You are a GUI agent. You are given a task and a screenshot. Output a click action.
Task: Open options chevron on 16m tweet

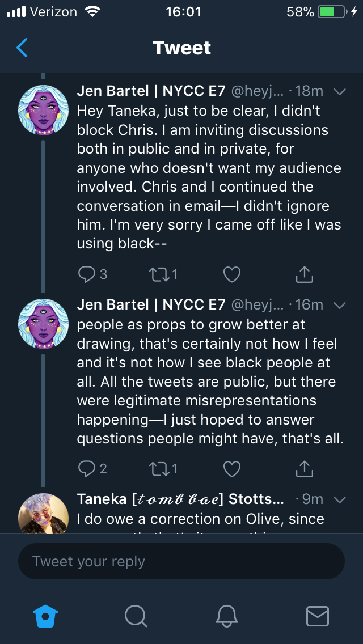point(340,305)
